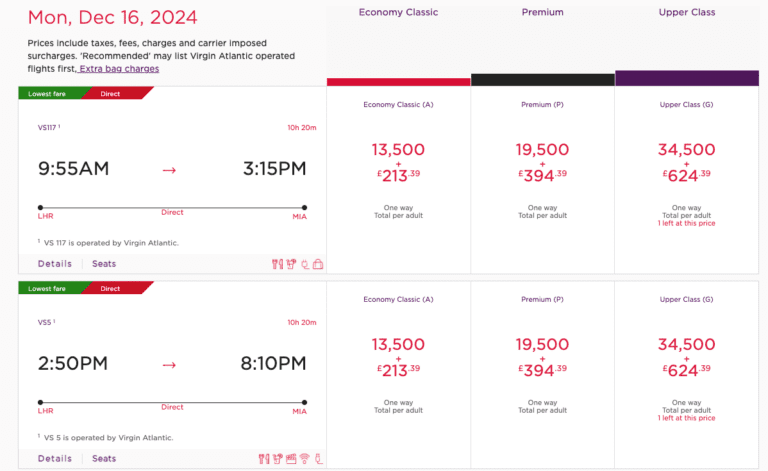
Task: Click the power outlet icon for VS117
Action: click(x=304, y=264)
